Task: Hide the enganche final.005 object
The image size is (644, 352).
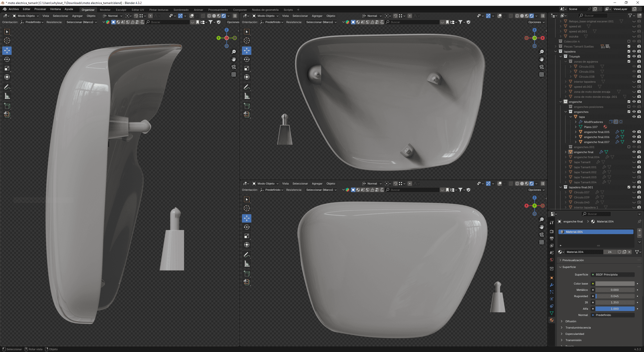Action: pos(634,132)
